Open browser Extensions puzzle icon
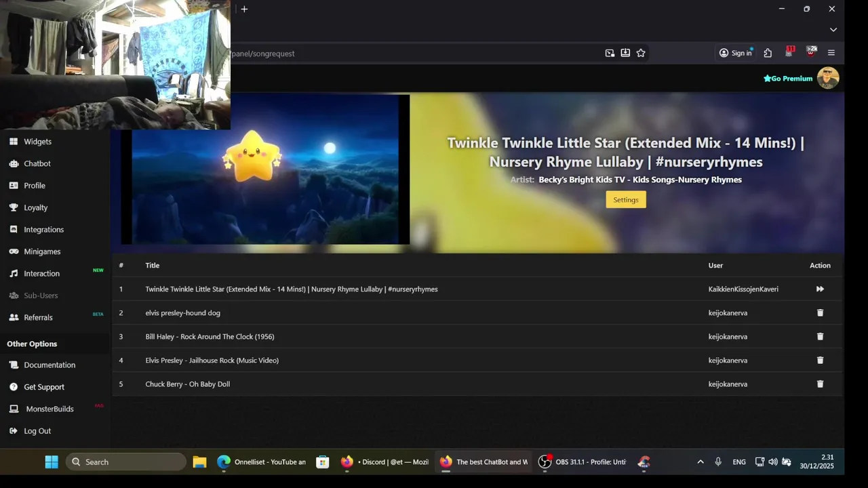 pyautogui.click(x=768, y=53)
